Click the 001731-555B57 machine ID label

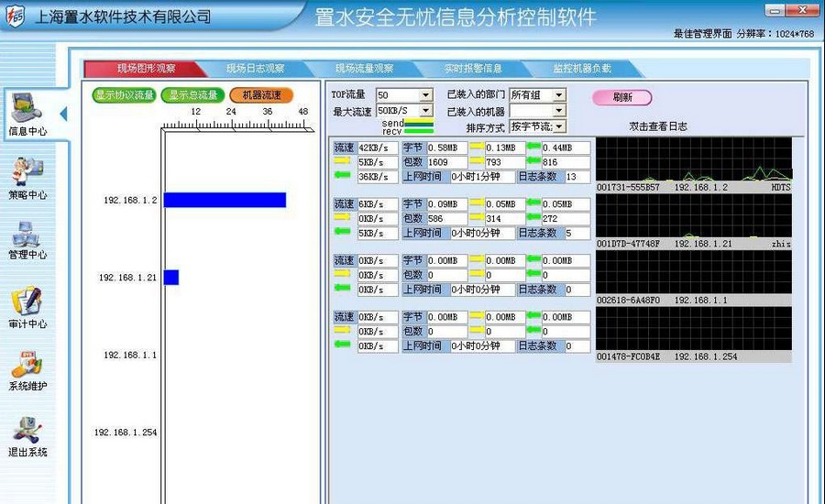(x=628, y=187)
